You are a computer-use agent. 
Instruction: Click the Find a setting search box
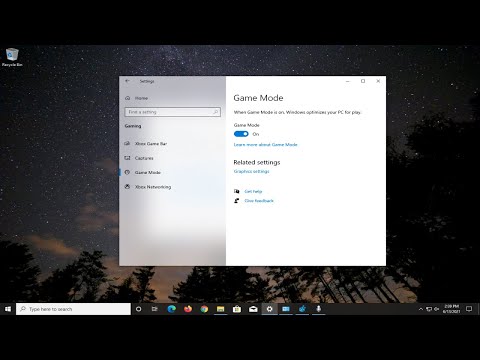point(172,112)
